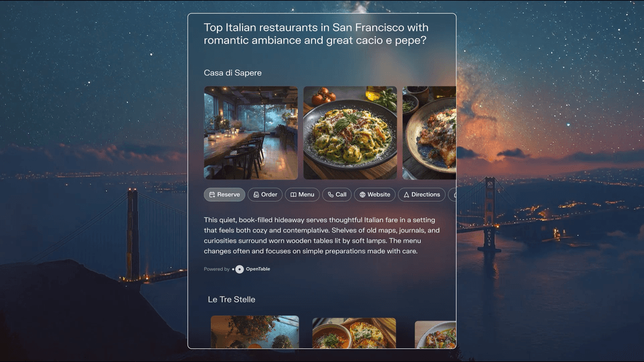
Task: Click the Casa di Sapere restaurant heading
Action: pos(233,73)
